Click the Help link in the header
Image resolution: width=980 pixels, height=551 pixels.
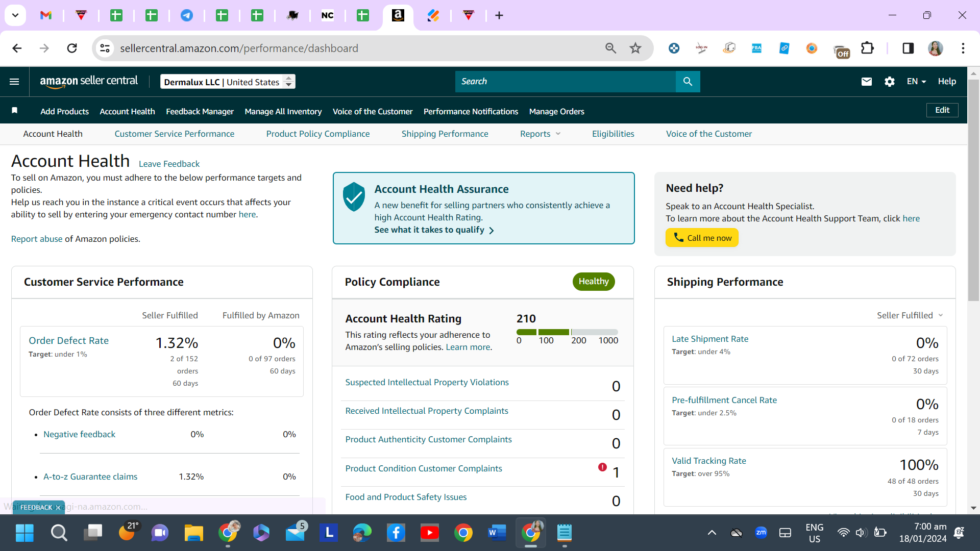click(947, 82)
